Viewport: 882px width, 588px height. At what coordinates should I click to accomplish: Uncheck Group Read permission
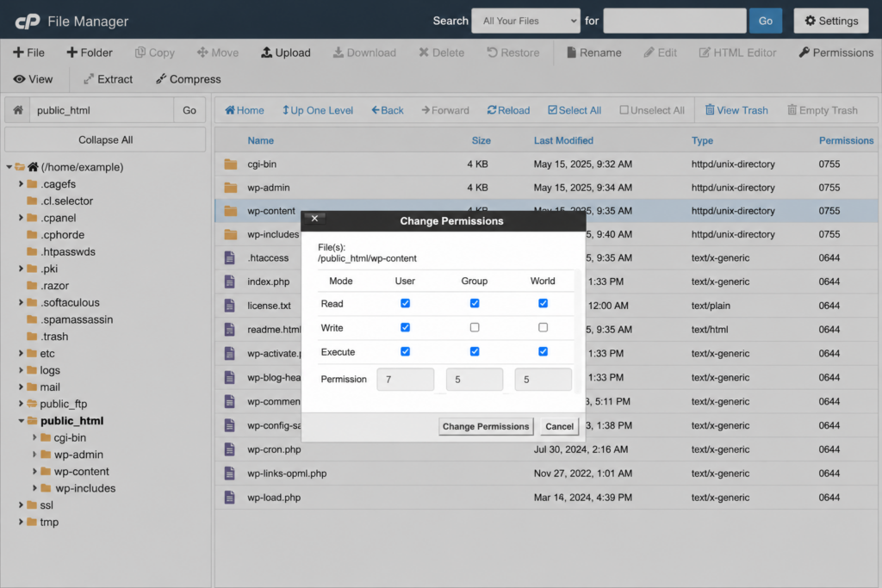pos(475,303)
